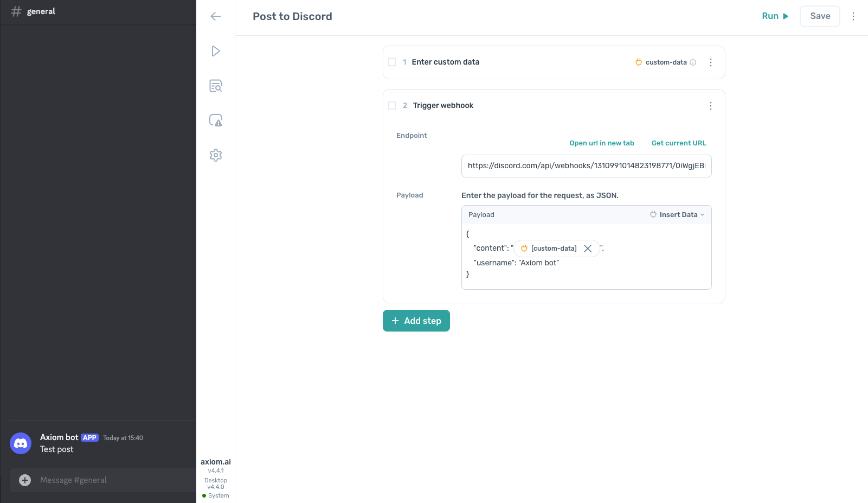
Task: Expand the Insert Data dropdown
Action: (677, 215)
